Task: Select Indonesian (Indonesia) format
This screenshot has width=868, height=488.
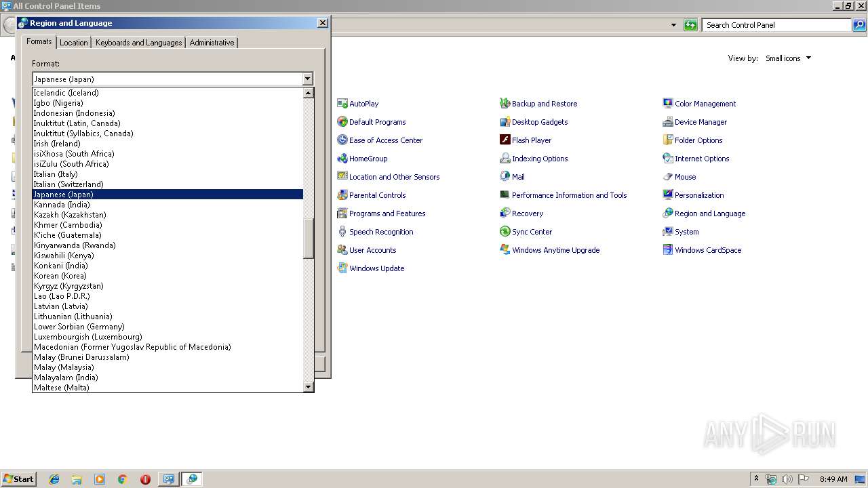Action: tap(168, 113)
